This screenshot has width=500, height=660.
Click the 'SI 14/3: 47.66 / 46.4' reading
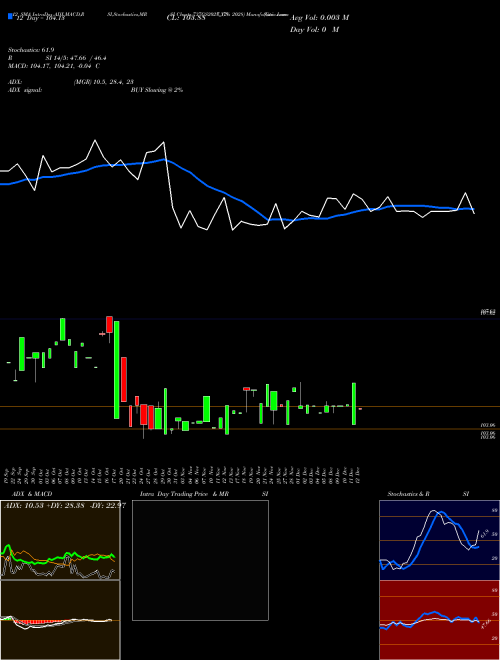coord(76,58)
